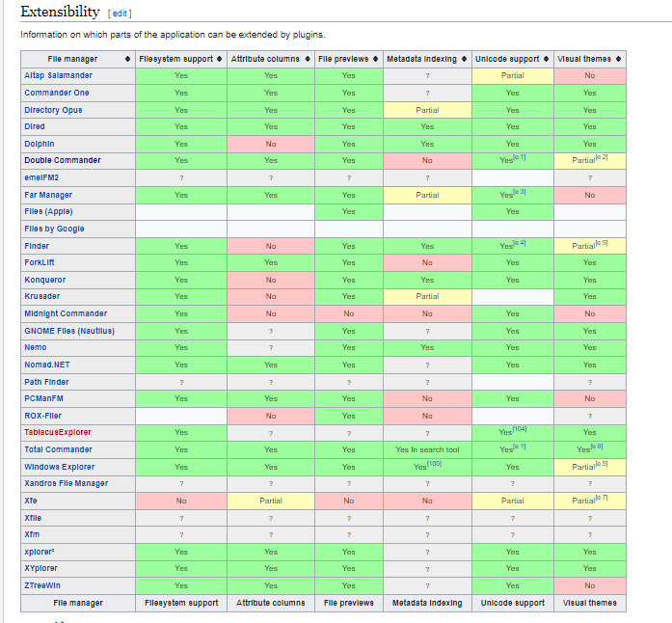
Task: Select Partial Metadata cell in Directory Opus row
Action: tap(427, 110)
